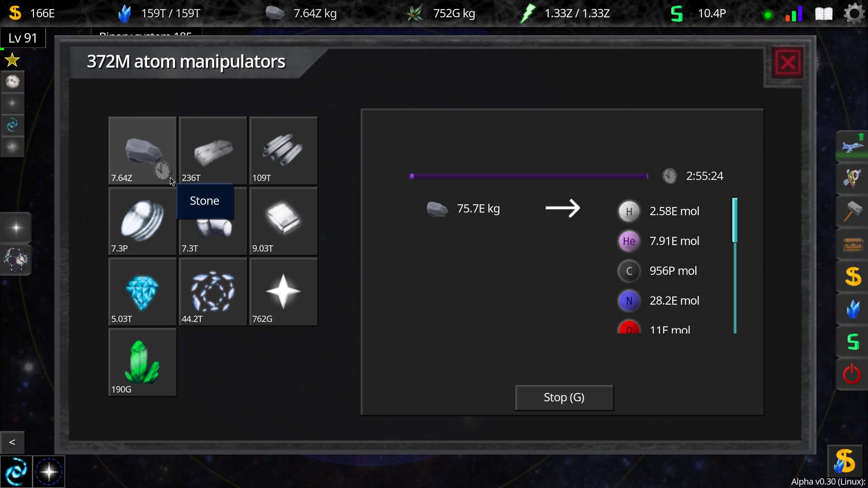Click the 28.2E mol nitrogen value
Screen dimensions: 868x488
coord(674,300)
